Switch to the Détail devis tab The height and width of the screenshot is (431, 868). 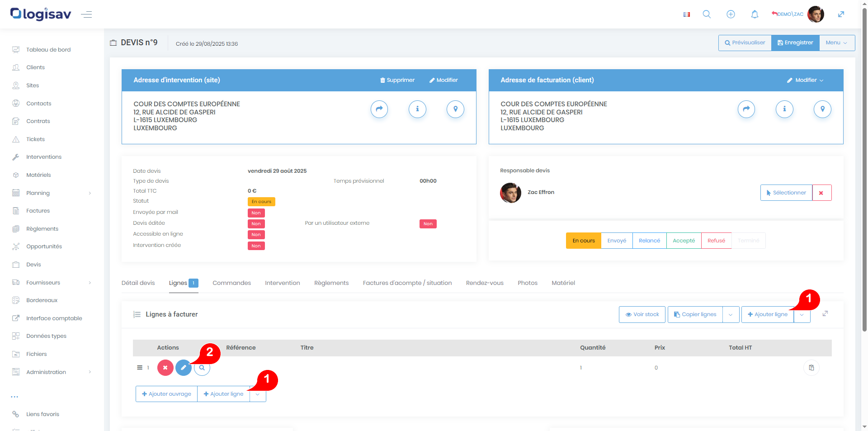(138, 283)
